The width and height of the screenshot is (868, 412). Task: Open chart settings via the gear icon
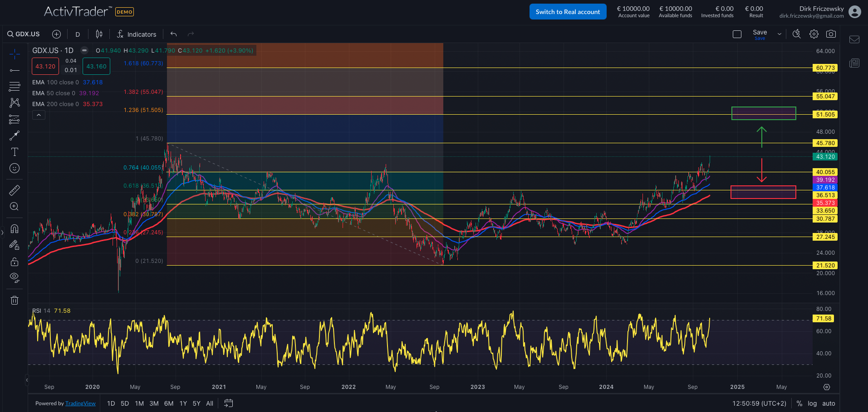pyautogui.click(x=814, y=34)
